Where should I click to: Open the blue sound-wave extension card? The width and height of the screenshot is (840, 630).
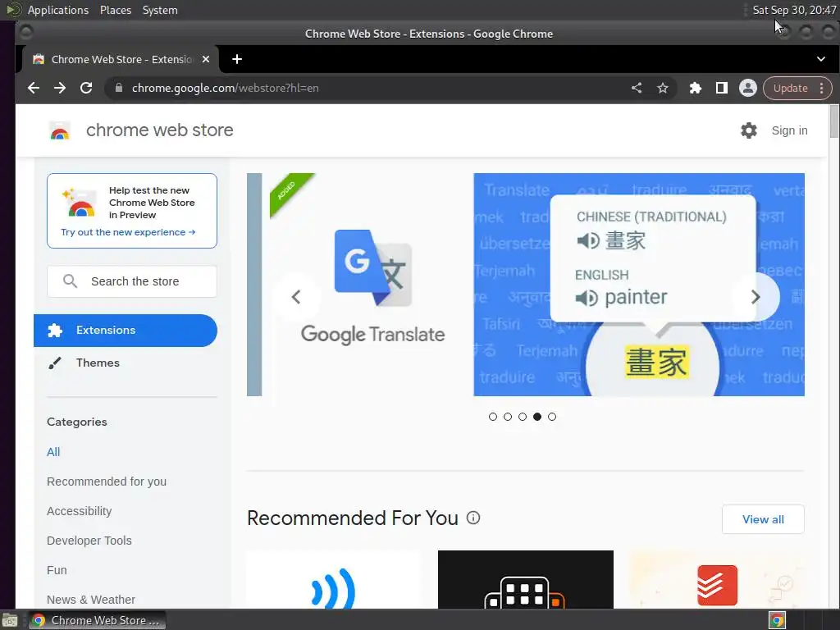point(335,580)
